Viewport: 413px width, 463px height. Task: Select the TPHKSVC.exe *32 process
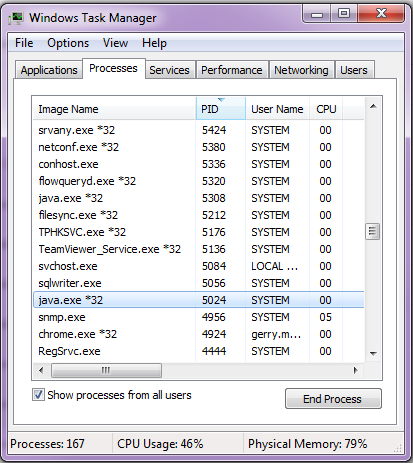pyautogui.click(x=198, y=232)
